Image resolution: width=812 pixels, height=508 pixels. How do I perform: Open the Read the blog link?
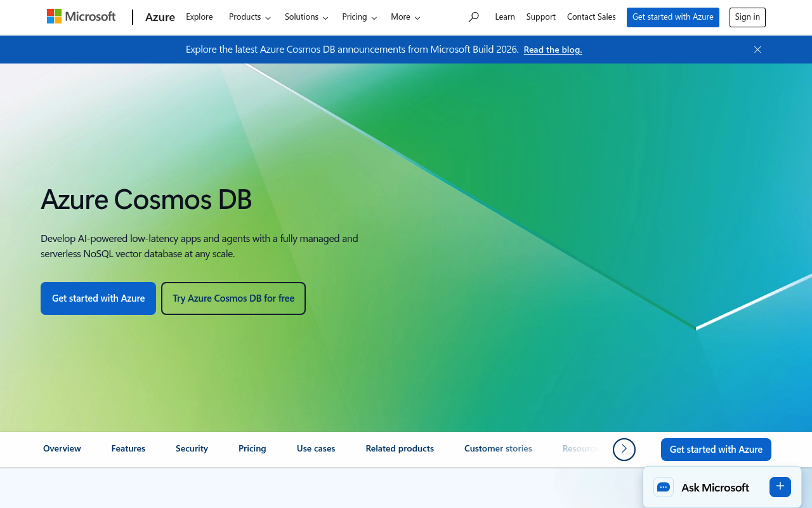(553, 50)
